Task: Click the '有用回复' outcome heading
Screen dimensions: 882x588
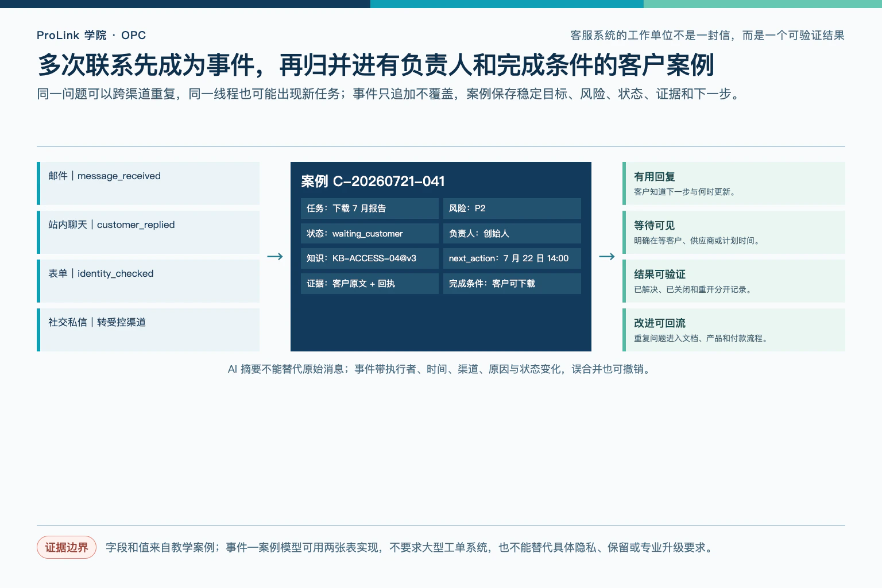Action: (x=655, y=177)
